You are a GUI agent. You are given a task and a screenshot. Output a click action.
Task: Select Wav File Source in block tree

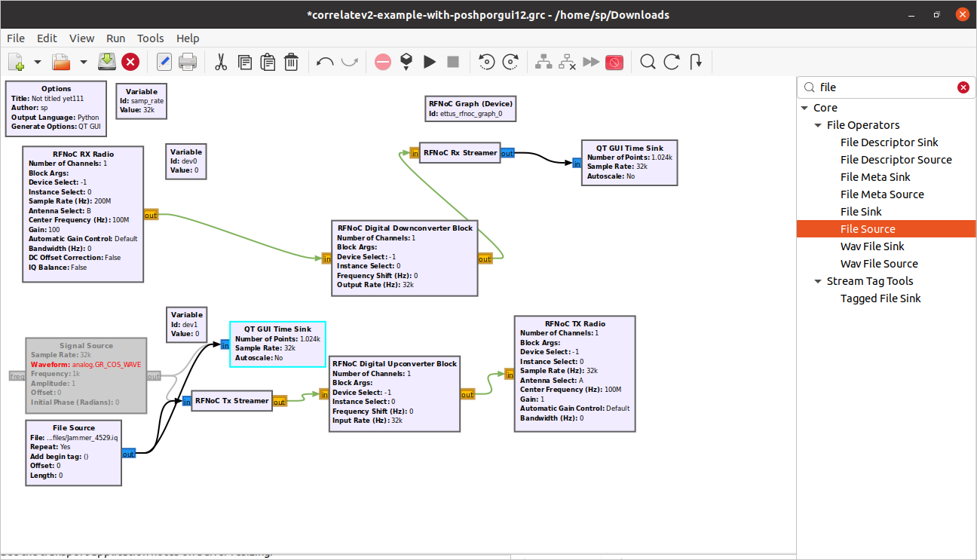(879, 264)
